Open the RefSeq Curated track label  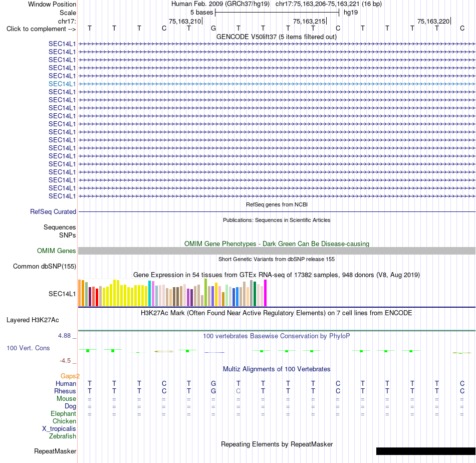coord(53,211)
